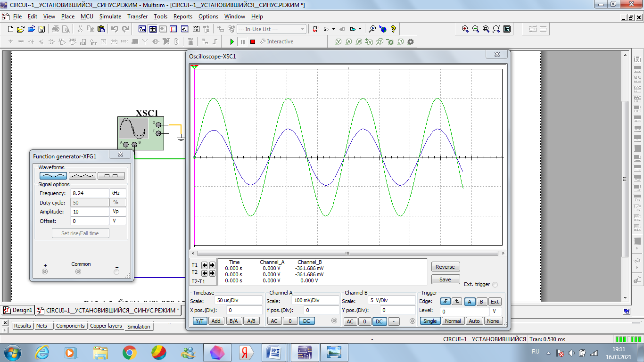Click the Save diskette icon in toolbar

tap(41, 29)
